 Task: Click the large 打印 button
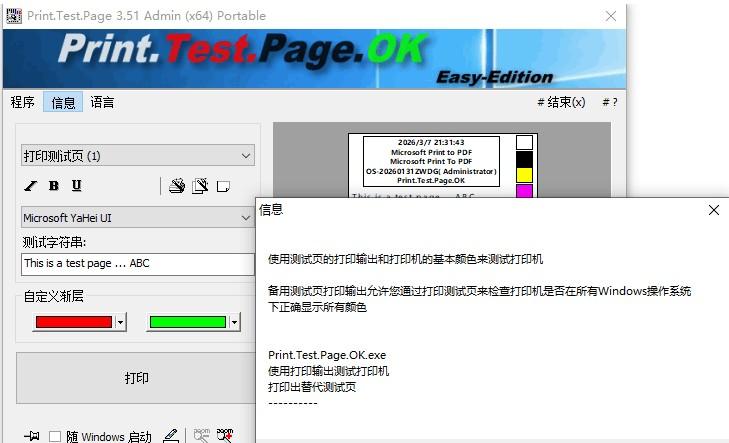click(137, 378)
